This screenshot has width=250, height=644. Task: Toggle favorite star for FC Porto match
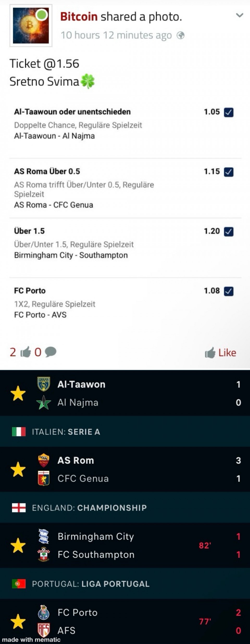(x=18, y=622)
